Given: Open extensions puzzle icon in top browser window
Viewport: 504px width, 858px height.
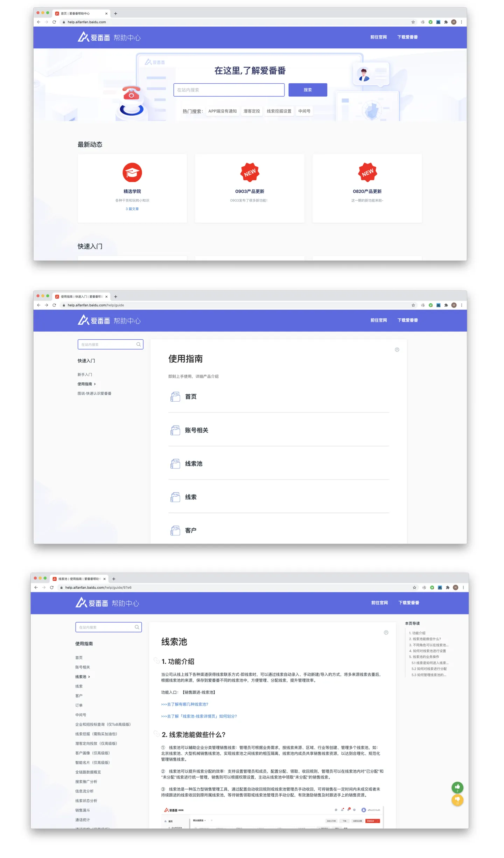Looking at the screenshot, I should pyautogui.click(x=446, y=22).
